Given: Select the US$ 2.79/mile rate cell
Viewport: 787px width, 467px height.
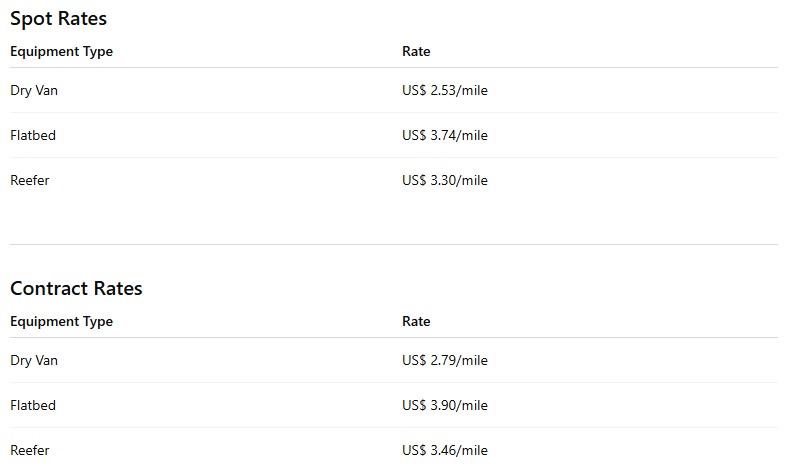Looking at the screenshot, I should coord(445,361).
